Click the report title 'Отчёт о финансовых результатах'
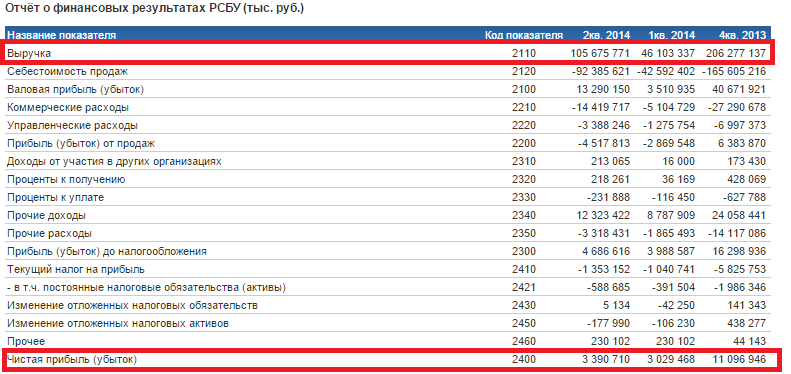The height and width of the screenshot is (374, 791). click(x=106, y=9)
